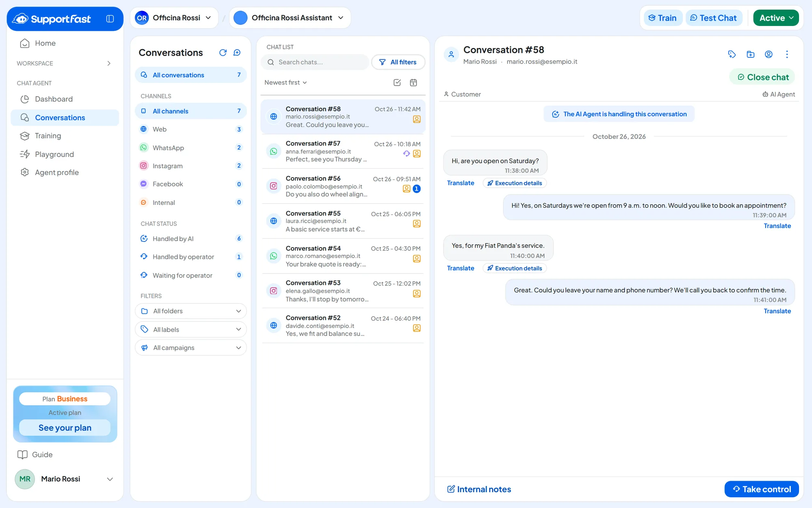Expand the All labels dropdown

(x=191, y=329)
